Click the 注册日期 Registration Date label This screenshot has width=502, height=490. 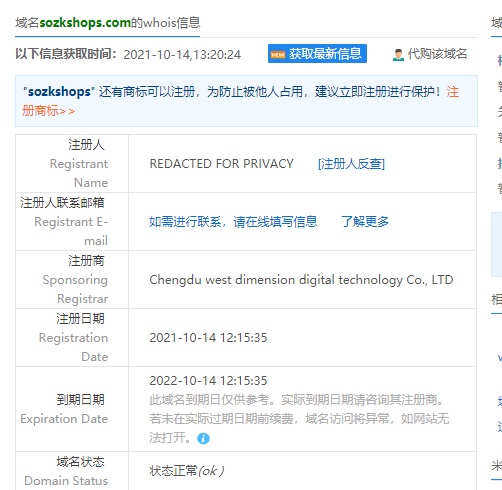pos(72,338)
